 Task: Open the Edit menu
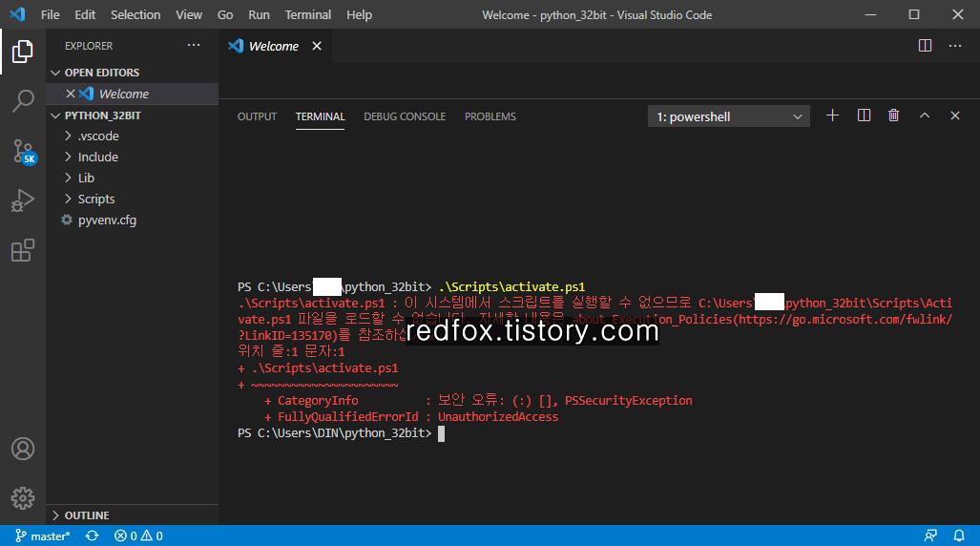tap(85, 14)
